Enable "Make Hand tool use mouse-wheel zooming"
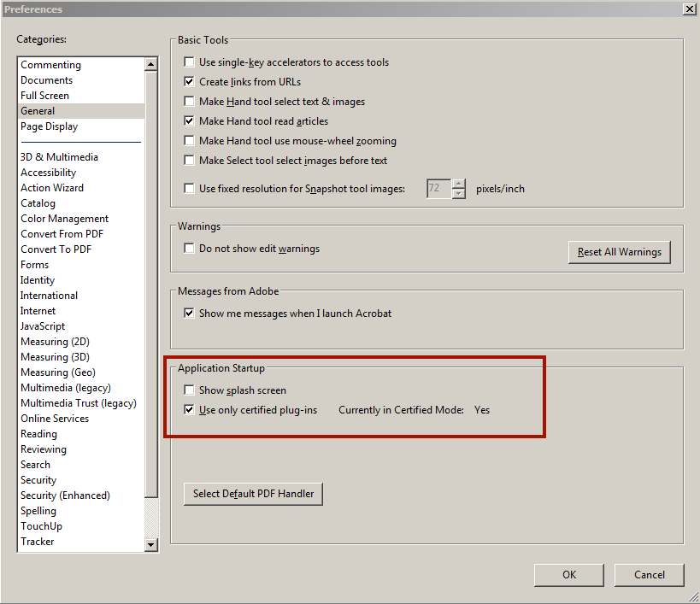 click(189, 141)
